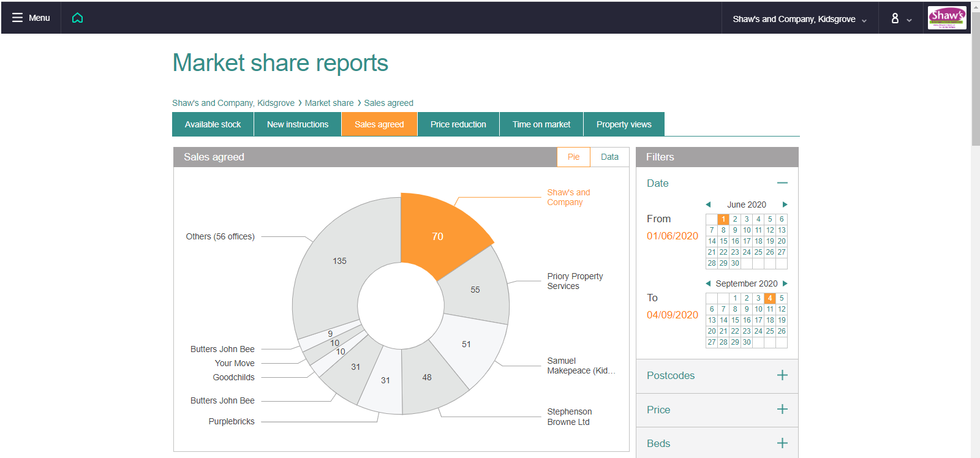Select June 30 in the From calendar
Screen dimensions: 980x458
coord(735,263)
